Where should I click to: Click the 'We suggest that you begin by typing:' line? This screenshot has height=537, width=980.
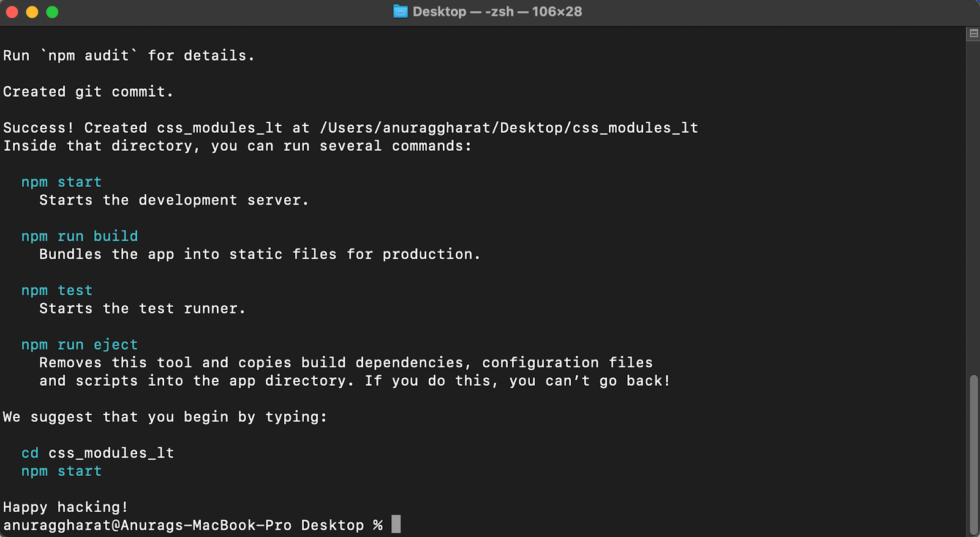[164, 417]
